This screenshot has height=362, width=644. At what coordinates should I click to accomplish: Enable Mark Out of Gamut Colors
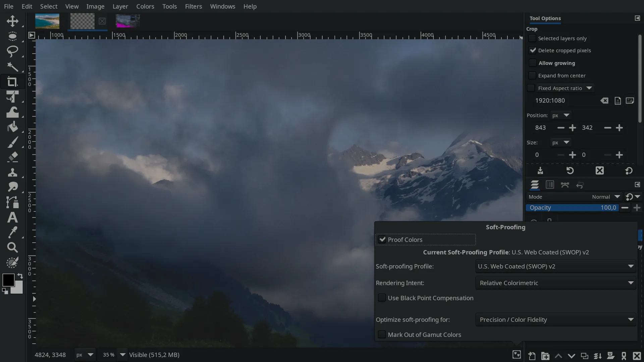pyautogui.click(x=381, y=334)
